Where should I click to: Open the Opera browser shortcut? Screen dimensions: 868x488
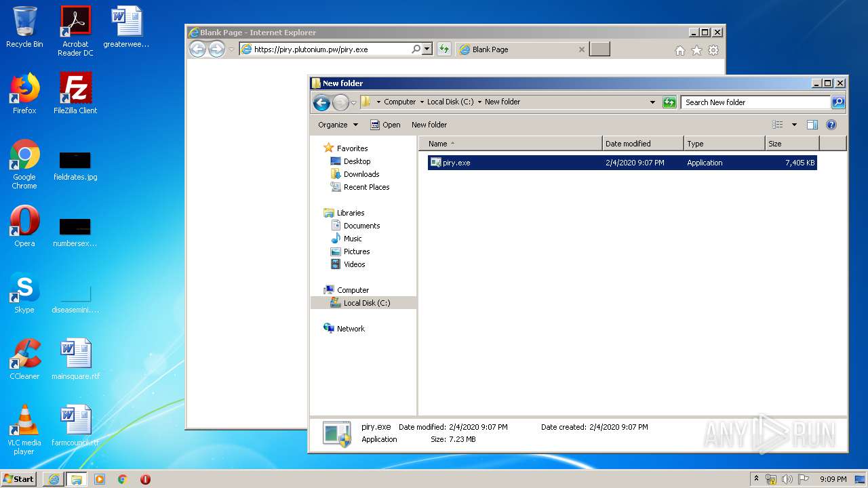pyautogui.click(x=24, y=226)
